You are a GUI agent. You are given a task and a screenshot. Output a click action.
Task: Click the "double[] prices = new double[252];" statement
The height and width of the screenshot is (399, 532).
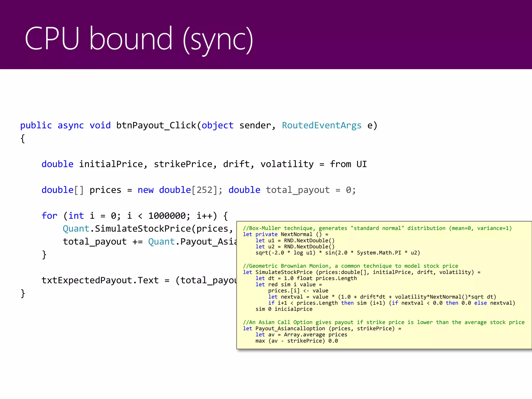click(132, 190)
